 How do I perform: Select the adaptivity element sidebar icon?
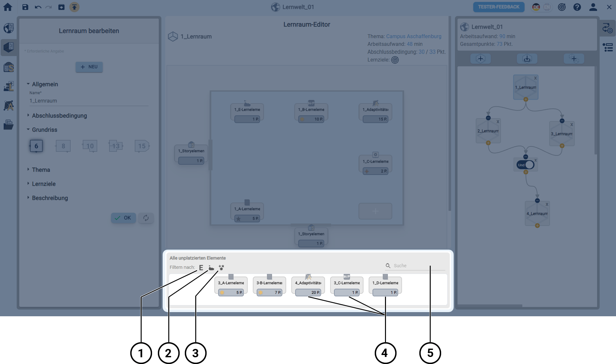(9, 105)
